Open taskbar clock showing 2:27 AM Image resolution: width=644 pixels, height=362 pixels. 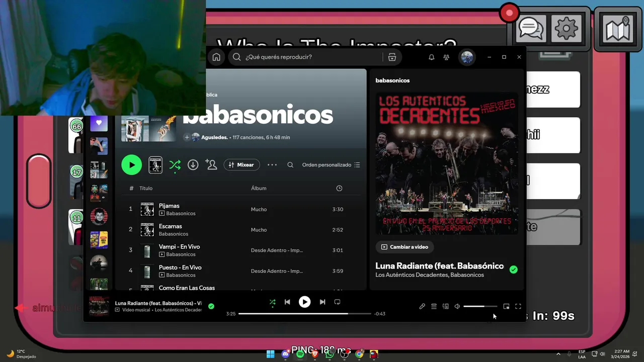point(620,354)
